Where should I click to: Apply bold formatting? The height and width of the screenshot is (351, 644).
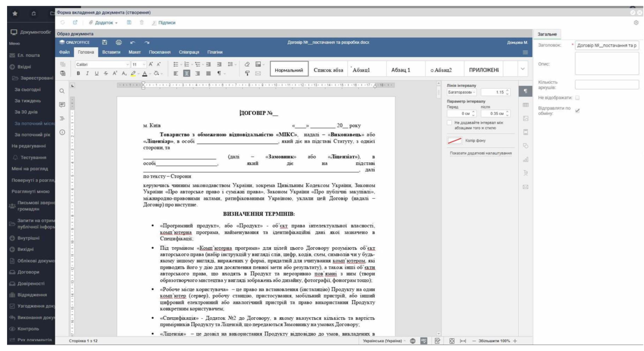point(78,73)
